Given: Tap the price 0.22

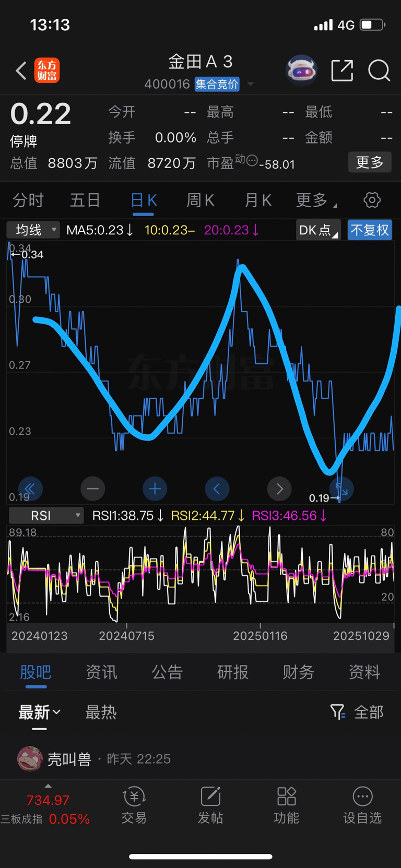Looking at the screenshot, I should click(41, 114).
